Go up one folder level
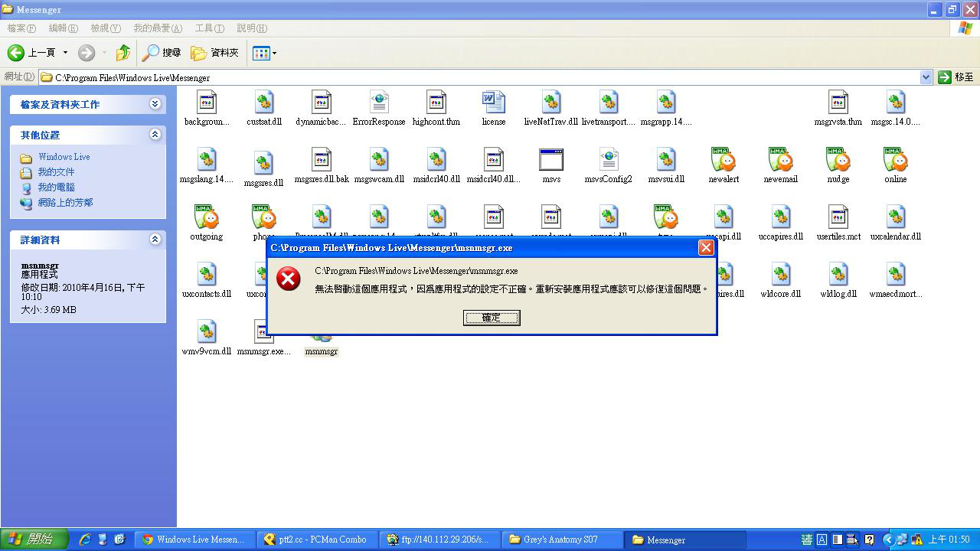The image size is (980, 551). (x=122, y=53)
